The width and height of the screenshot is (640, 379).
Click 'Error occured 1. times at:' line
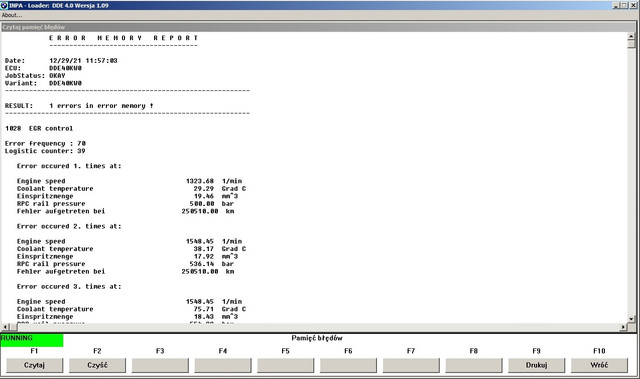(69, 166)
